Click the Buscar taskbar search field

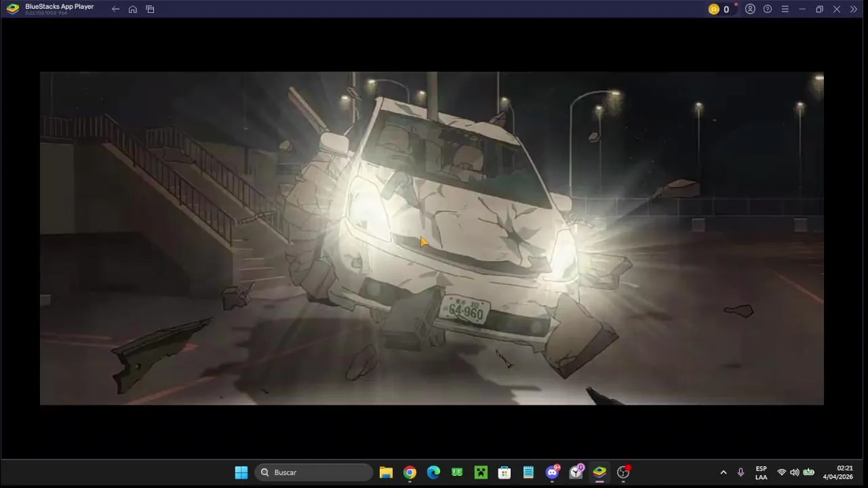(x=314, y=472)
